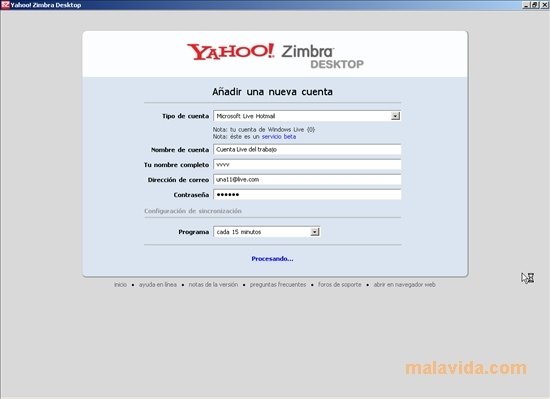Click the Dirección de correo field
Image resolution: width=550 pixels, height=399 pixels.
(x=307, y=180)
